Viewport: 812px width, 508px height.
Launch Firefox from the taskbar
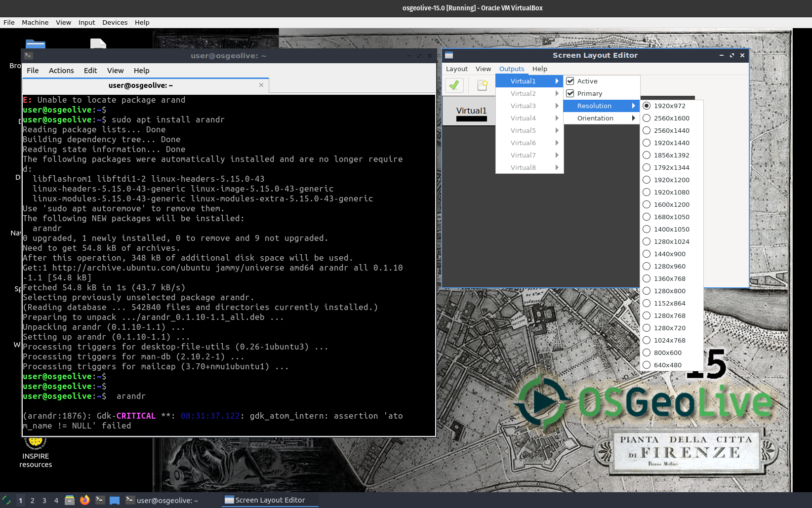tap(85, 500)
